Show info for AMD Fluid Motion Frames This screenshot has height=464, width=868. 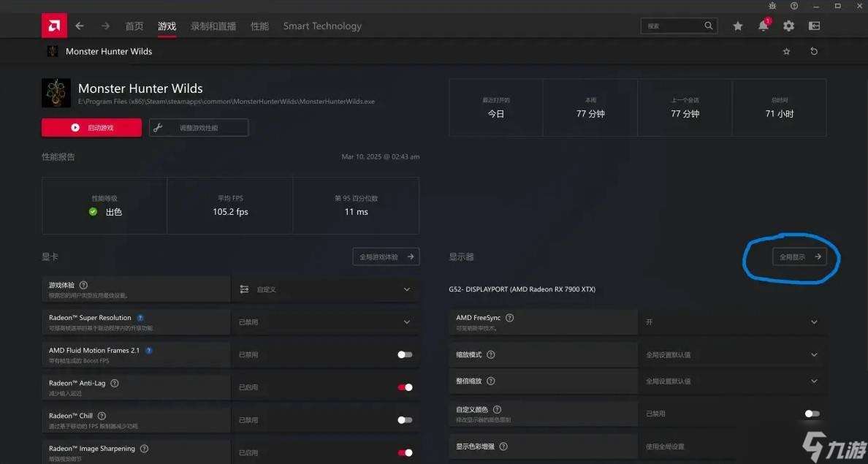click(x=148, y=351)
